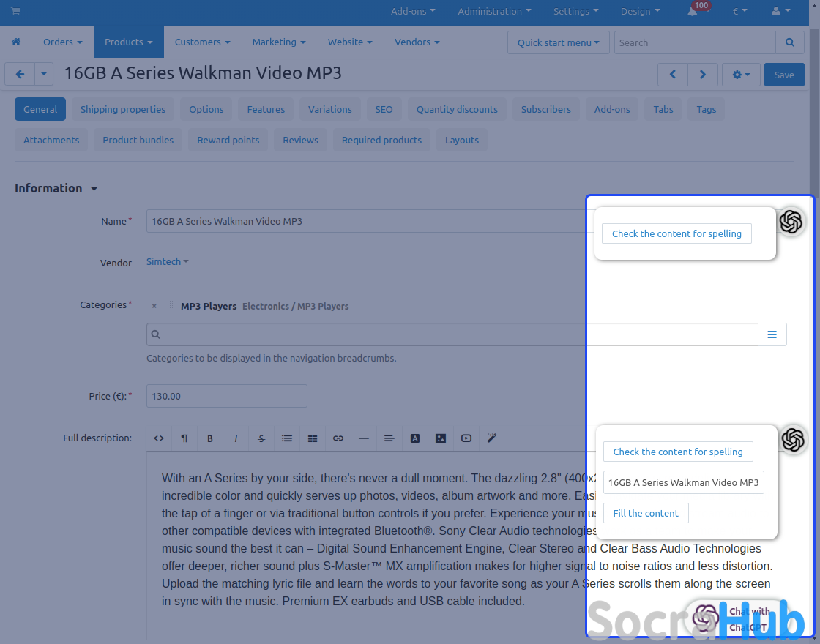Open the Simtech vendor dropdown
Screen dimensions: 820x644
(167, 261)
